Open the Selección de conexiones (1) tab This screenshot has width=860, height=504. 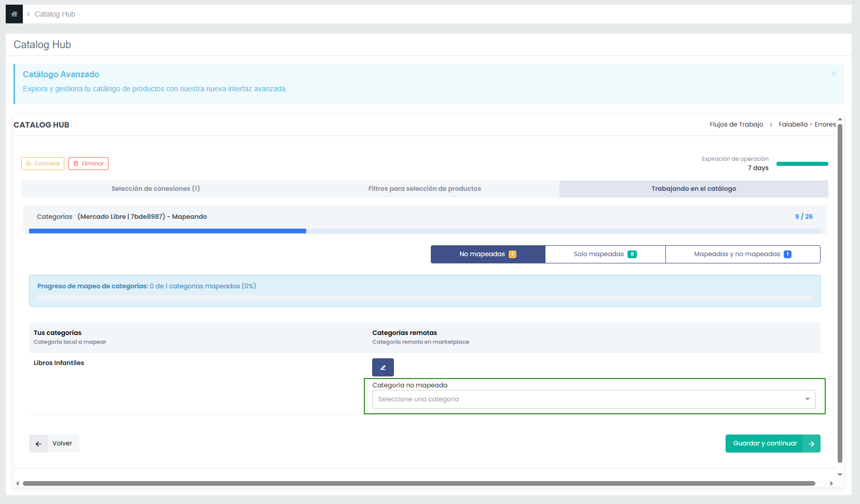point(155,189)
